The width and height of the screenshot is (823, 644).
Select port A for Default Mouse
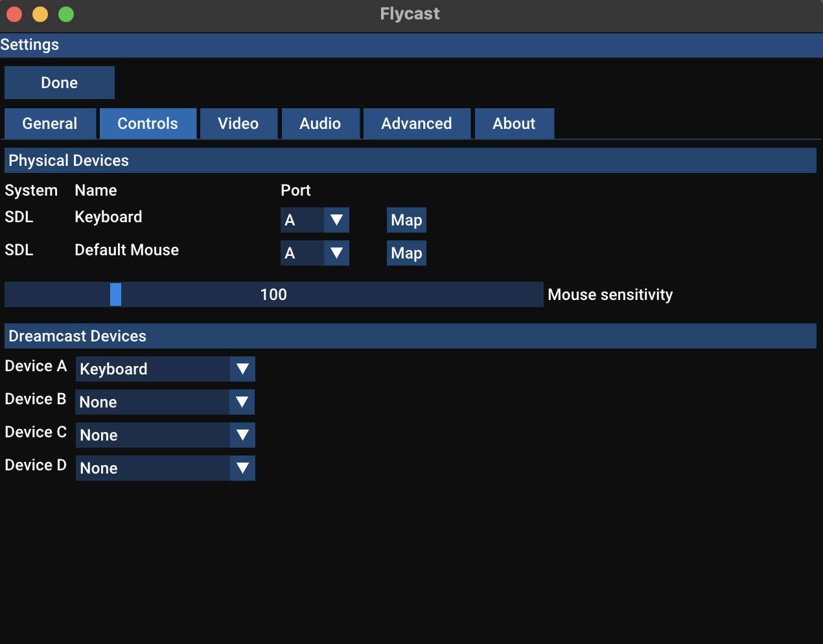[301, 253]
